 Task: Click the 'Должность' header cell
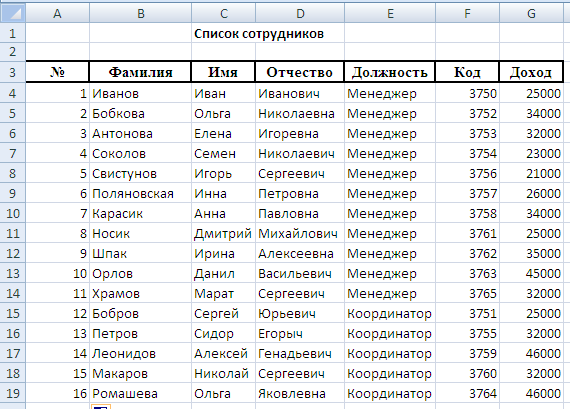tap(390, 72)
